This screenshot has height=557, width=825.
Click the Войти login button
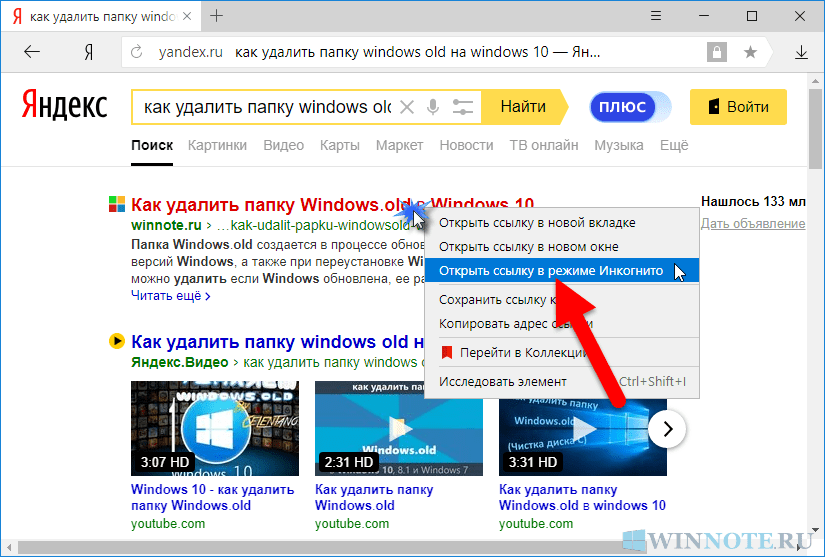coord(738,107)
